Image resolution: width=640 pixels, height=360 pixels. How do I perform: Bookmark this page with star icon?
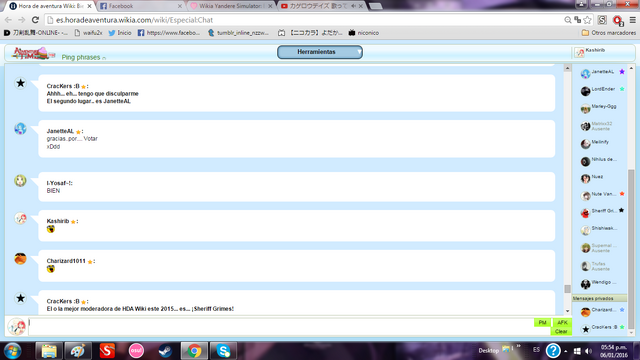coord(587,20)
